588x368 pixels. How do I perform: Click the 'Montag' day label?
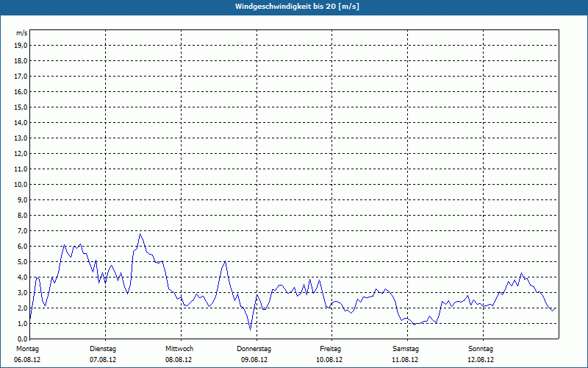27,349
